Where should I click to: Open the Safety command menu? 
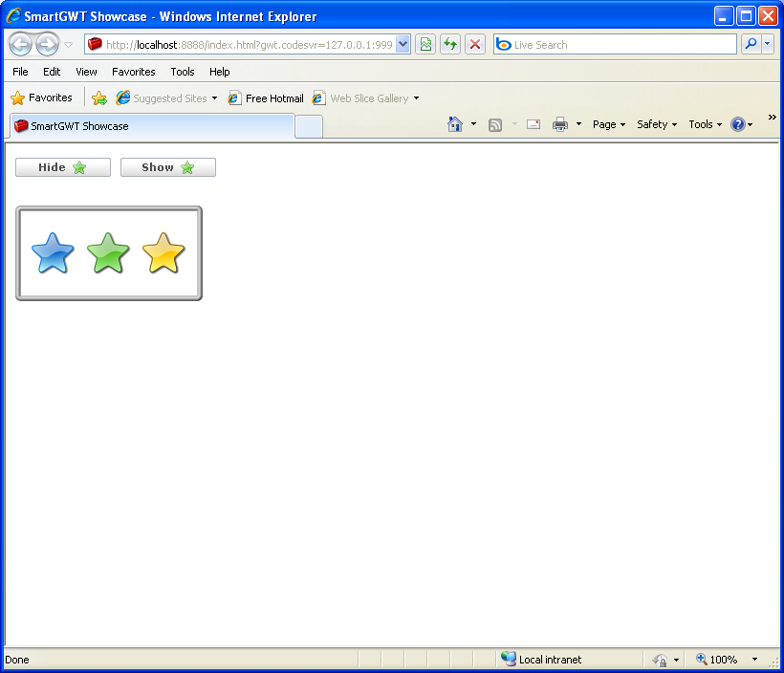(x=657, y=124)
